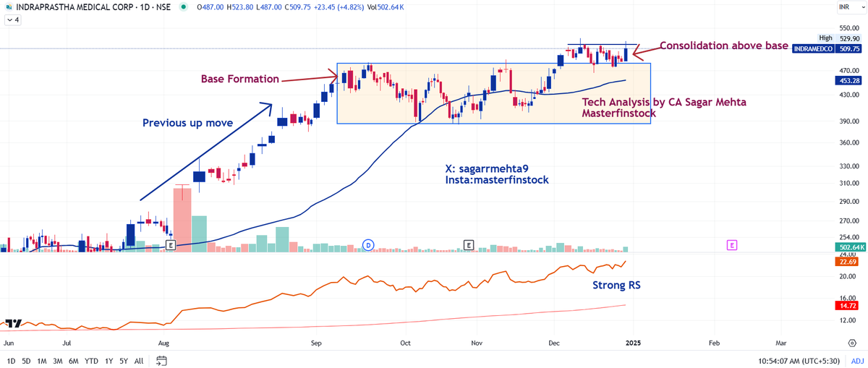Click the upcoming purple earnings E marker

pyautogui.click(x=732, y=246)
